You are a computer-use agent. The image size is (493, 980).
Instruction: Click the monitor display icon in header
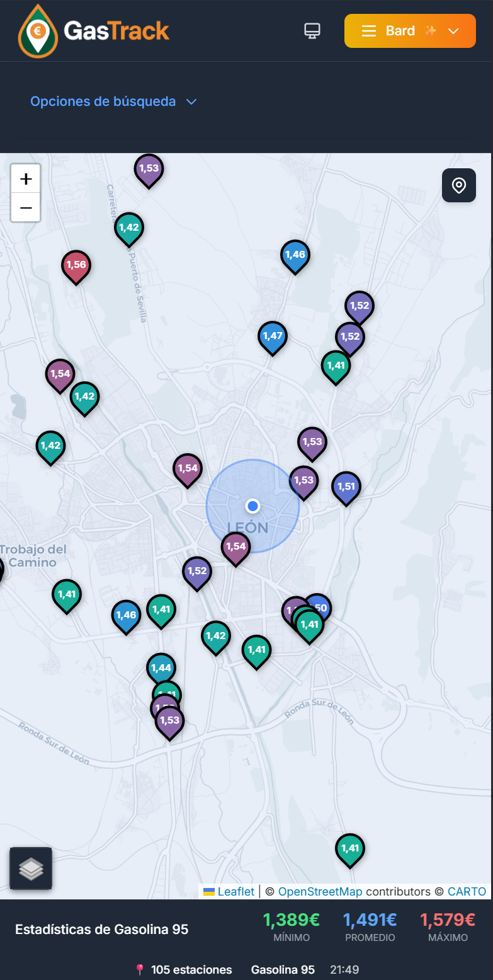pyautogui.click(x=312, y=31)
